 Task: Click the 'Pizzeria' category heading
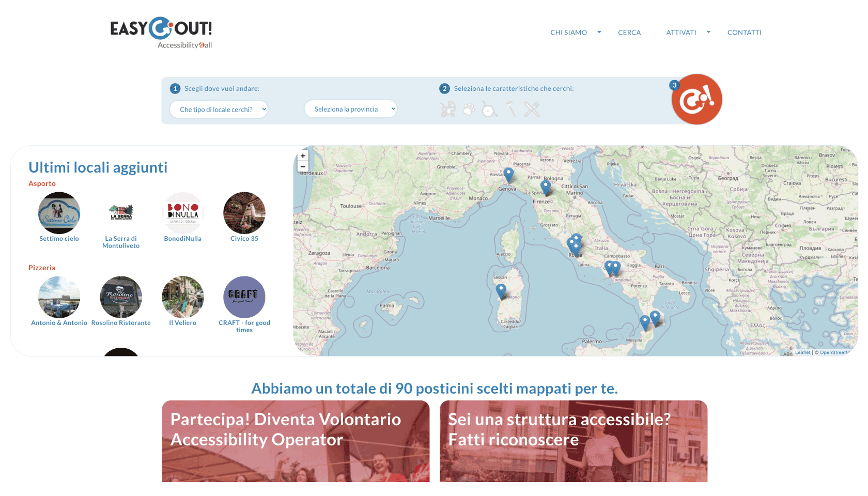click(x=42, y=268)
